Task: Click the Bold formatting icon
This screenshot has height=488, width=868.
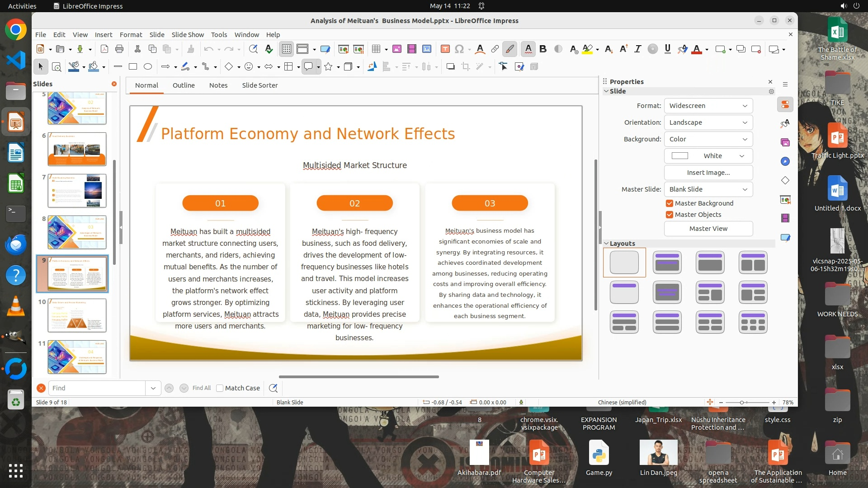Action: 543,49
